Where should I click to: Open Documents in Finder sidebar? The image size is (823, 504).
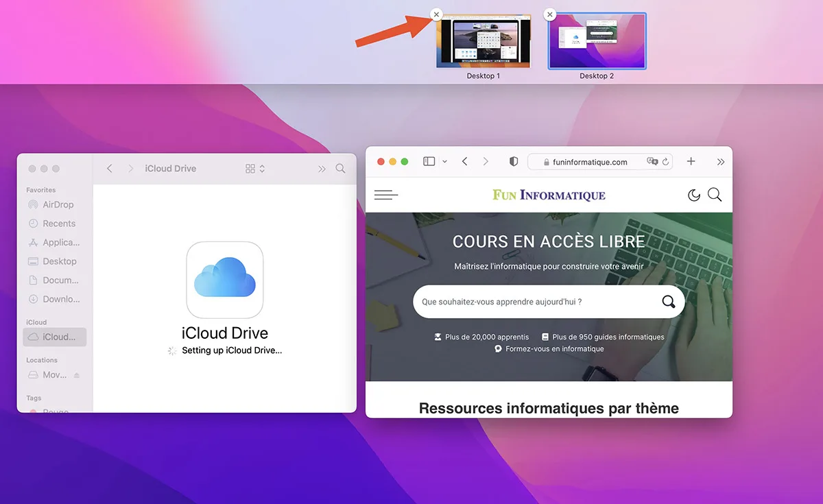coord(55,280)
